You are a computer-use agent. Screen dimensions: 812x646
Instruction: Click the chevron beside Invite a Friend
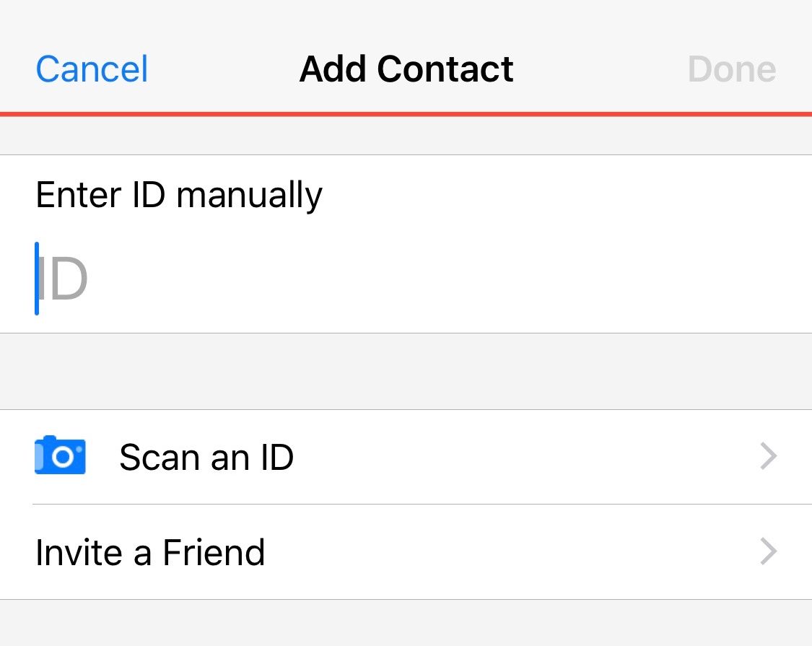[x=769, y=551]
